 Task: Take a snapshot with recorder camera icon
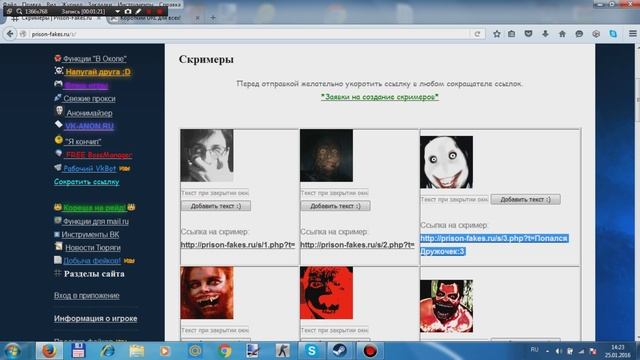click(x=128, y=11)
